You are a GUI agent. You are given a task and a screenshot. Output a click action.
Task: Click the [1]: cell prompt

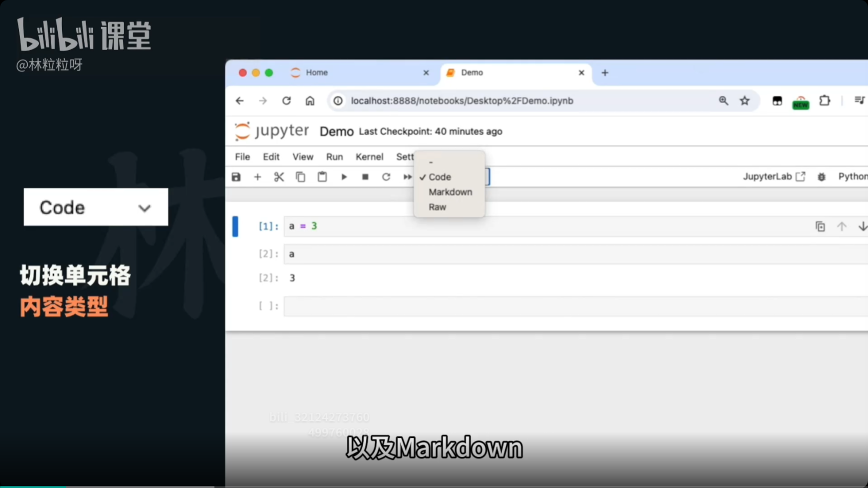pos(268,226)
